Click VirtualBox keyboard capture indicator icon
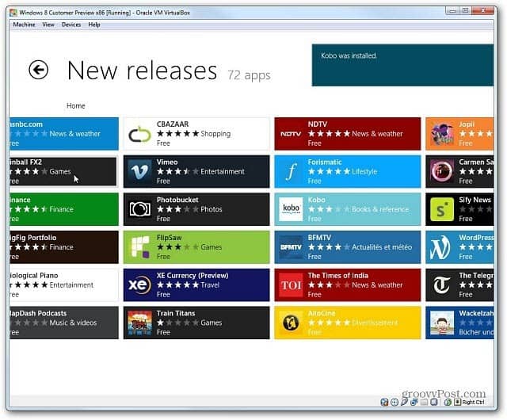 (458, 403)
